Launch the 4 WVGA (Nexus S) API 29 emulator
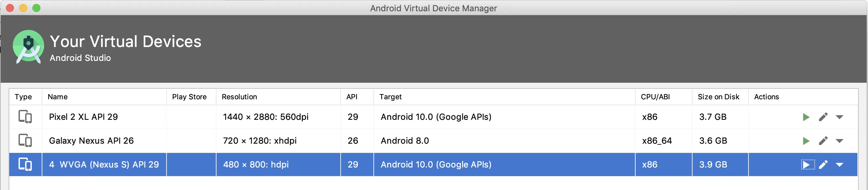The width and height of the screenshot is (868, 190). [x=807, y=165]
